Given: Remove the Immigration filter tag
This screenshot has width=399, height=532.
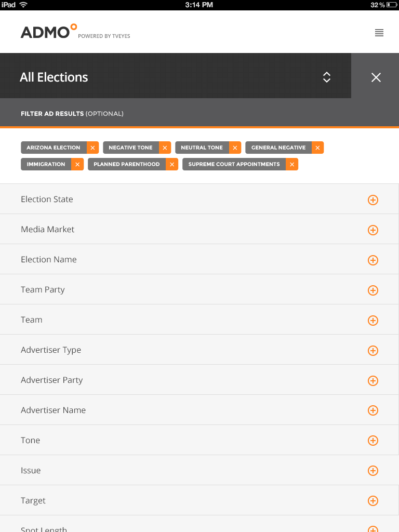Looking at the screenshot, I should [77, 164].
